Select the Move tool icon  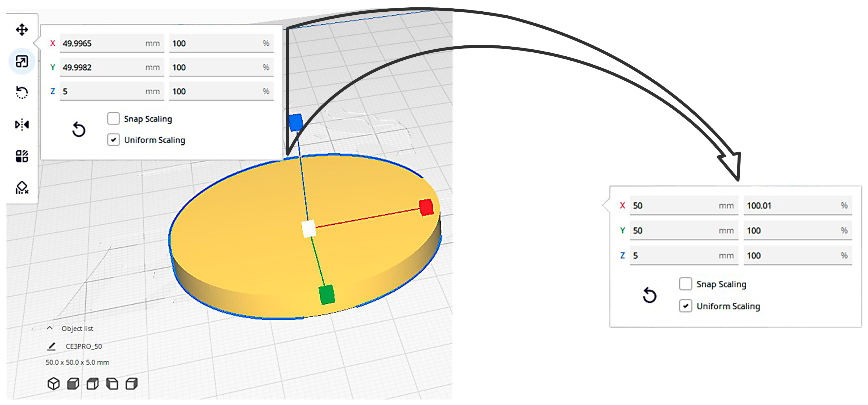tap(22, 30)
